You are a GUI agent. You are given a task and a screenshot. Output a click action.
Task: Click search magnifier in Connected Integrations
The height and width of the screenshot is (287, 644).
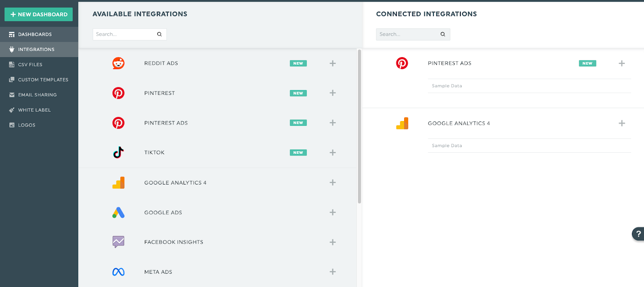pyautogui.click(x=443, y=34)
